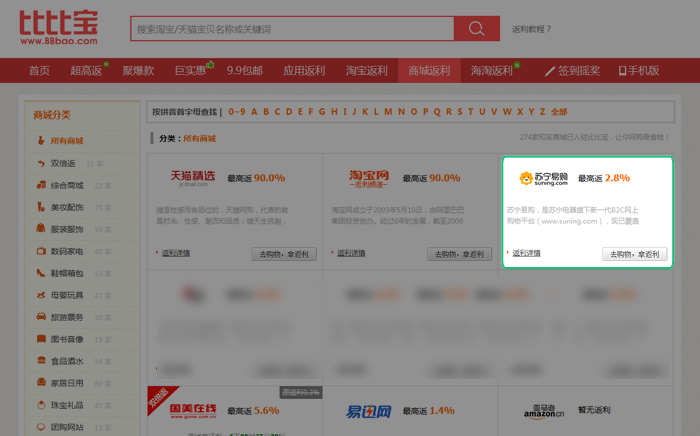The width and height of the screenshot is (700, 436).
Task: Open the 应用返利 nav item
Action: click(x=304, y=71)
